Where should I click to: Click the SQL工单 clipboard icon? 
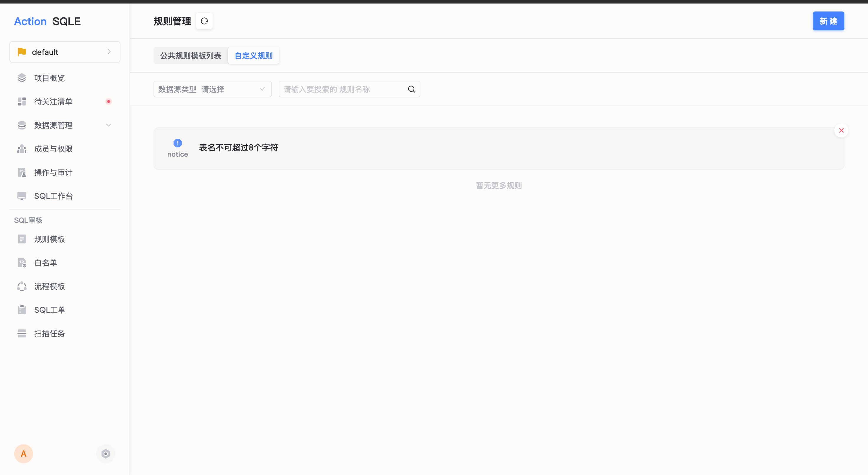(x=22, y=310)
